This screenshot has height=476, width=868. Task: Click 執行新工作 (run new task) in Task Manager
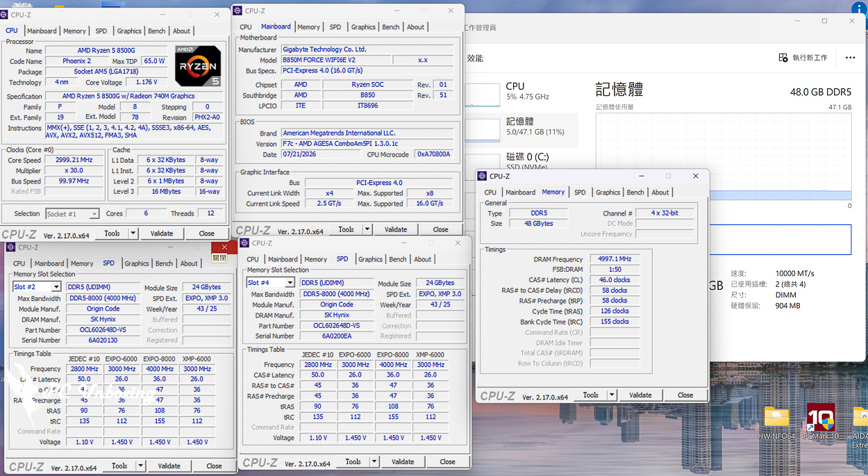coord(803,58)
